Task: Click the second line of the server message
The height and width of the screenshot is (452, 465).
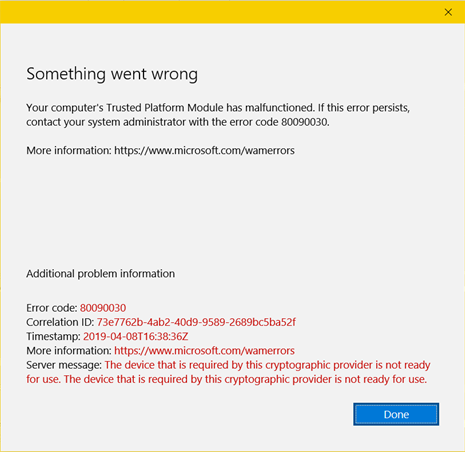Action: [227, 379]
